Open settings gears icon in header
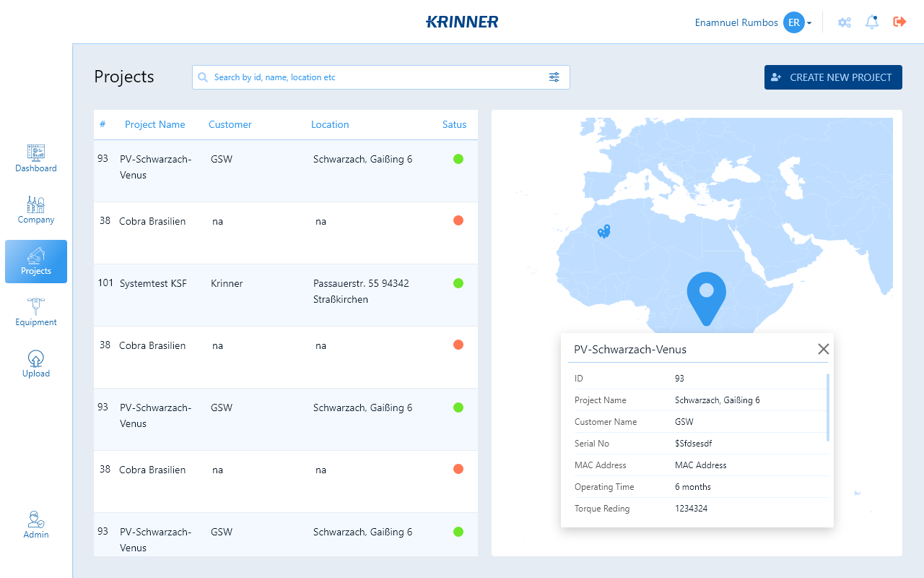 [845, 22]
